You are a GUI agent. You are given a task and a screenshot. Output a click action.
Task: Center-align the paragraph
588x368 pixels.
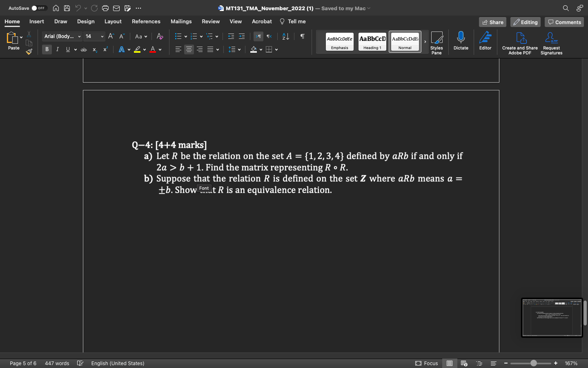(189, 49)
